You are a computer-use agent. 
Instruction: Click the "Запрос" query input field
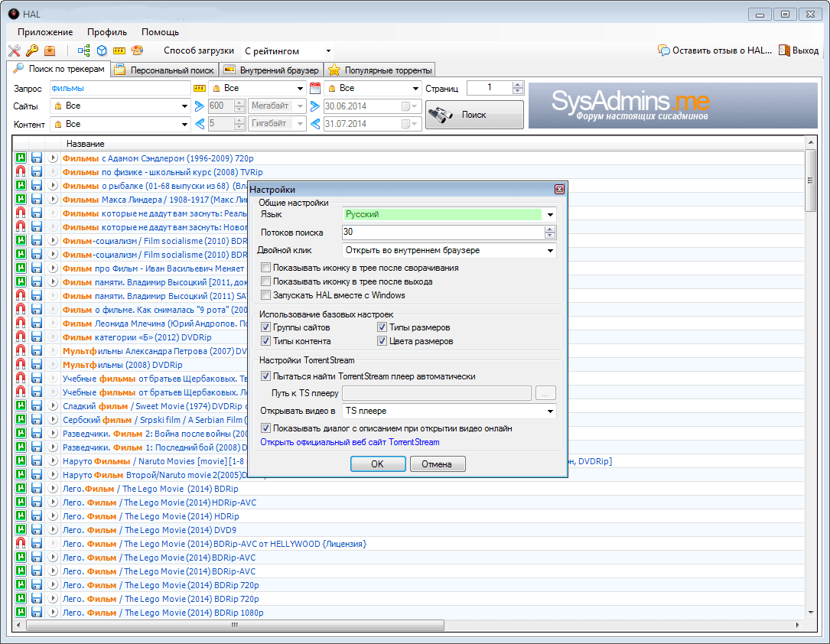click(120, 89)
